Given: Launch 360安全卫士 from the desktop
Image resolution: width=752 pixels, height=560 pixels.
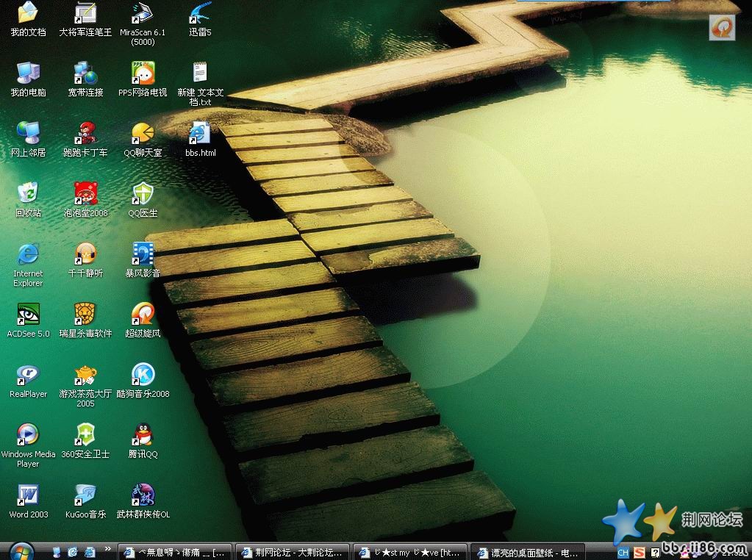Looking at the screenshot, I should tap(85, 434).
